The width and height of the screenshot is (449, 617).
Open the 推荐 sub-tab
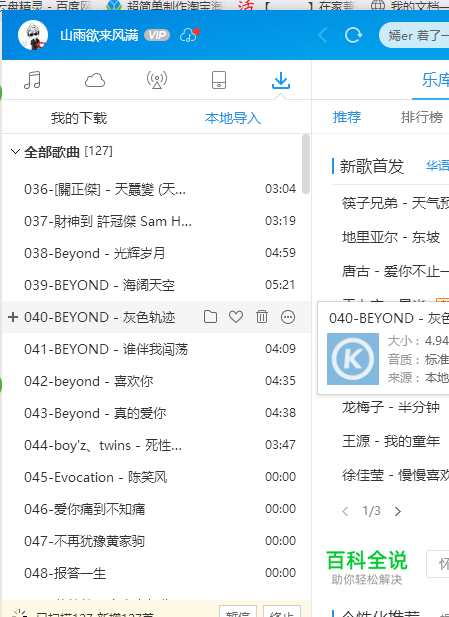(347, 117)
